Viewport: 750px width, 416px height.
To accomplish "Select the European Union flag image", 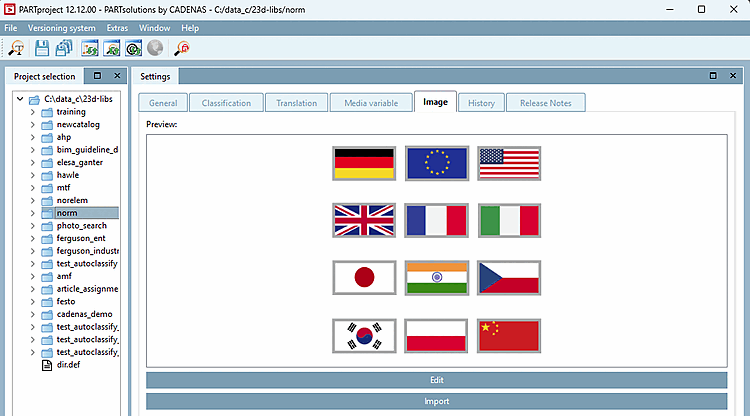I will point(437,164).
